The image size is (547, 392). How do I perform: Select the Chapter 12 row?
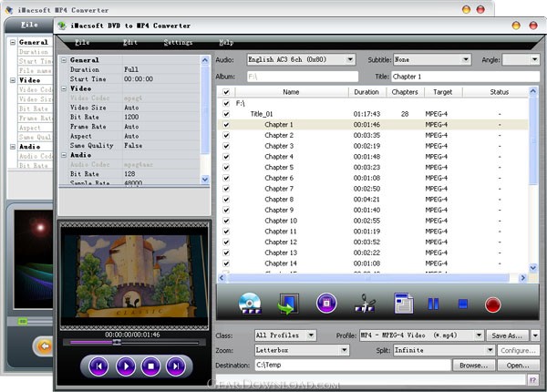pos(373,242)
